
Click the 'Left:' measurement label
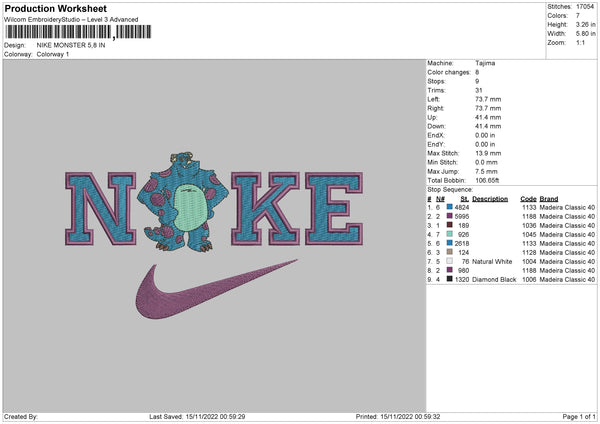(434, 99)
